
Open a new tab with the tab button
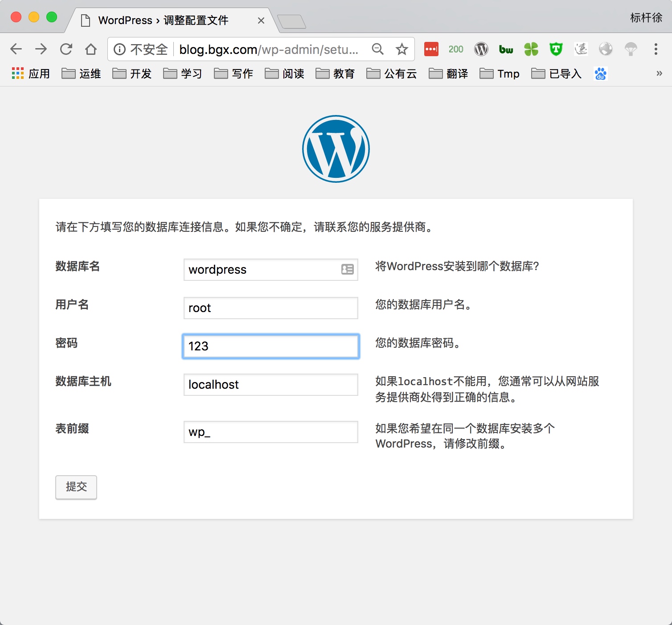pyautogui.click(x=291, y=21)
